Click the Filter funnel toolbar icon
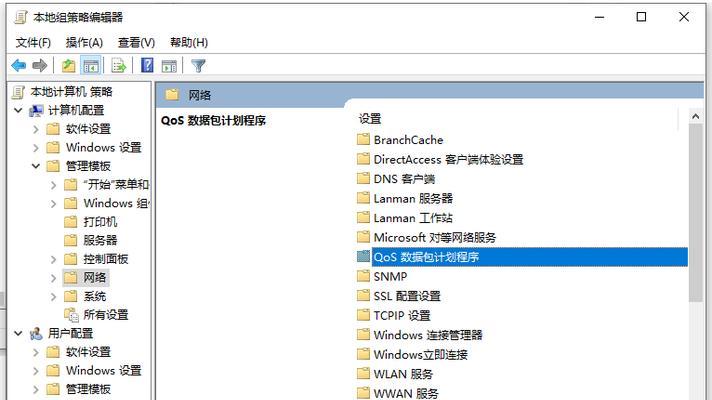The width and height of the screenshot is (712, 400). [198, 66]
